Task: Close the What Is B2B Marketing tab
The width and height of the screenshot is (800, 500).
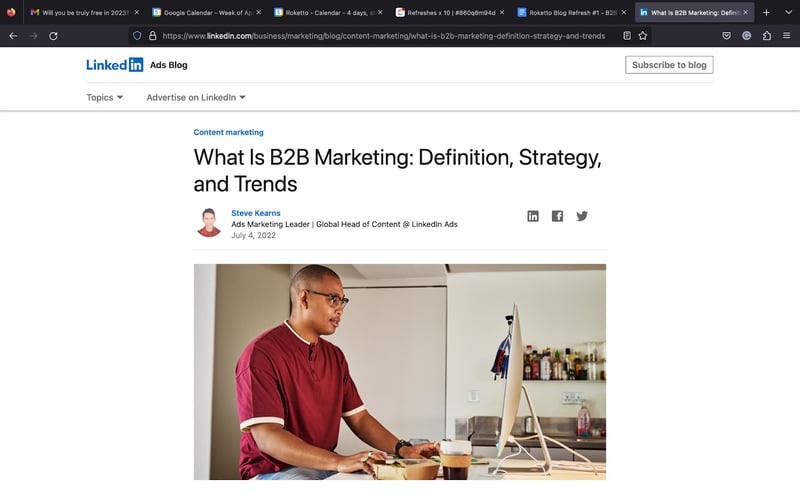Action: tap(745, 12)
